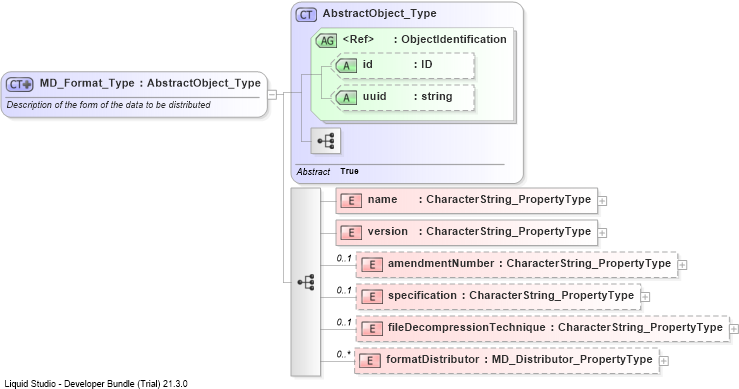This screenshot has width=739, height=389.
Task: Select formatDistributor : MD_Distributor_PropertyType text
Action: 519,360
